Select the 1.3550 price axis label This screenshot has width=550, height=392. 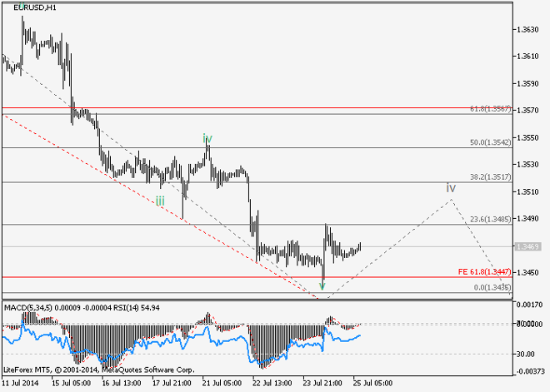(527, 137)
